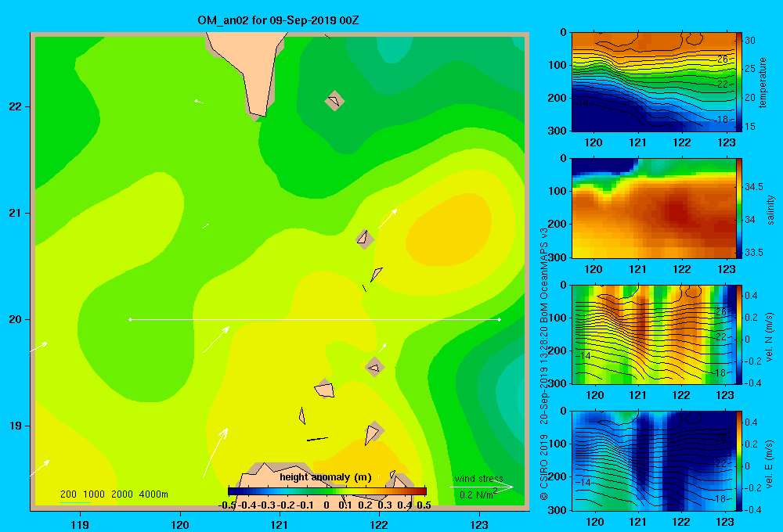Click the vel. E color scale bar
The width and height of the screenshot is (783, 532).
[739, 461]
